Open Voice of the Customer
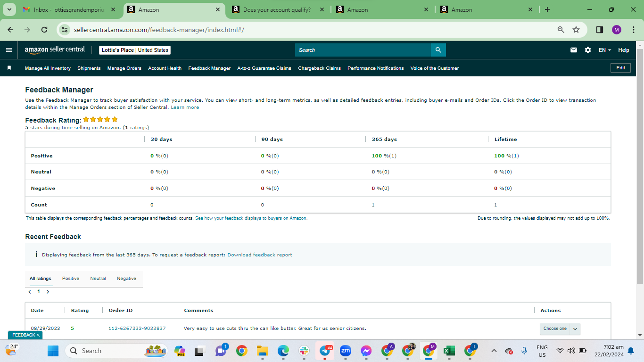This screenshot has width=644, height=362. 435,68
